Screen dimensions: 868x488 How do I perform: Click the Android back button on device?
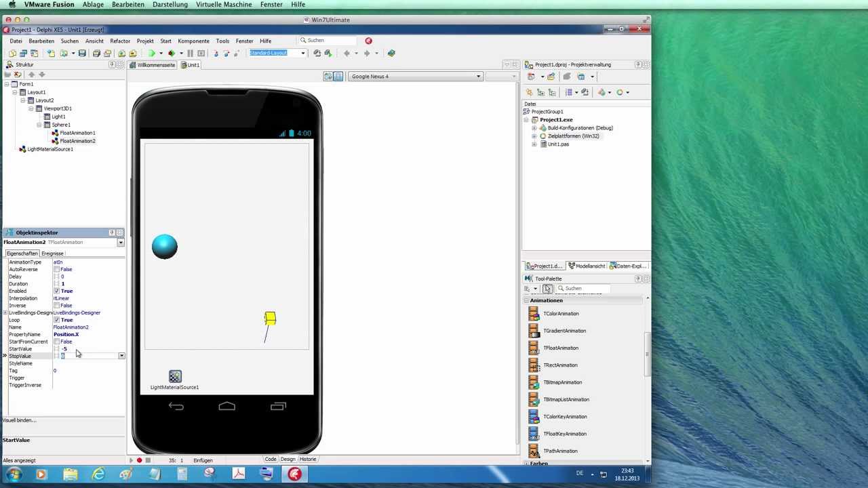pos(176,407)
